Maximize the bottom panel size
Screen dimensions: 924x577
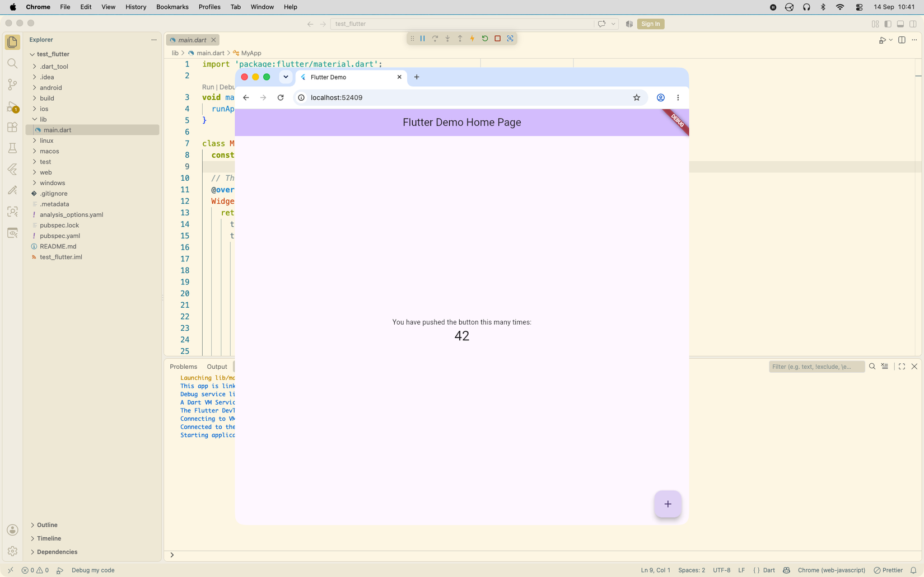pyautogui.click(x=902, y=367)
